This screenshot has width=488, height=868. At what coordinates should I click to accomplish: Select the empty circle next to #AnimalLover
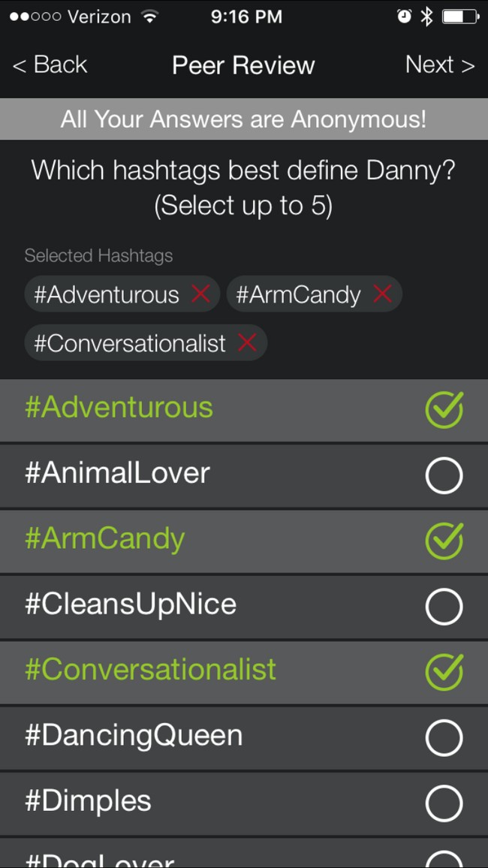coord(444,475)
